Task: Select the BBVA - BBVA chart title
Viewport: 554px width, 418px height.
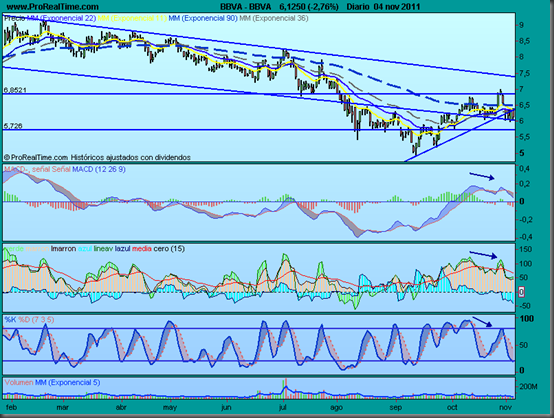Action: pos(246,7)
